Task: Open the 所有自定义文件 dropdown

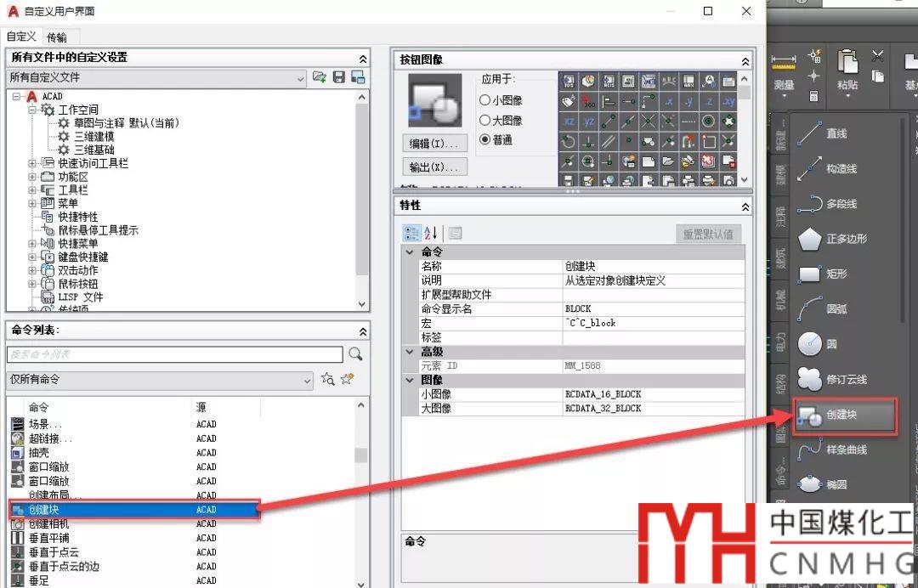Action: pyautogui.click(x=157, y=77)
